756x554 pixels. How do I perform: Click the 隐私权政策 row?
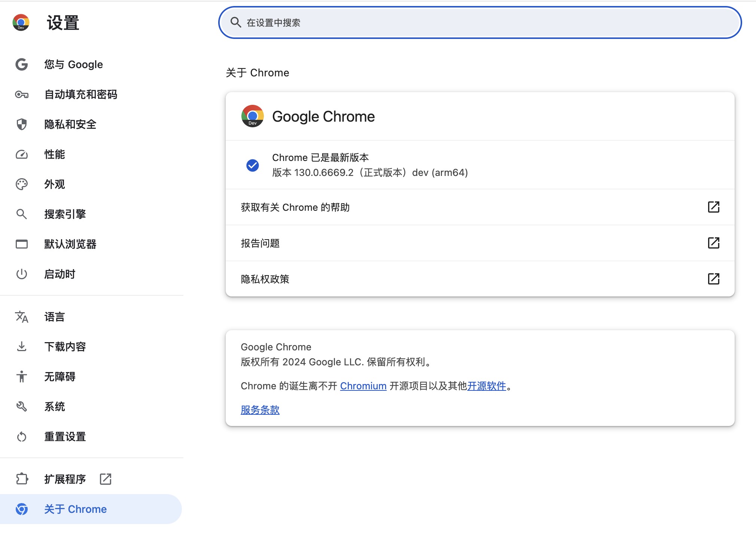pyautogui.click(x=480, y=279)
